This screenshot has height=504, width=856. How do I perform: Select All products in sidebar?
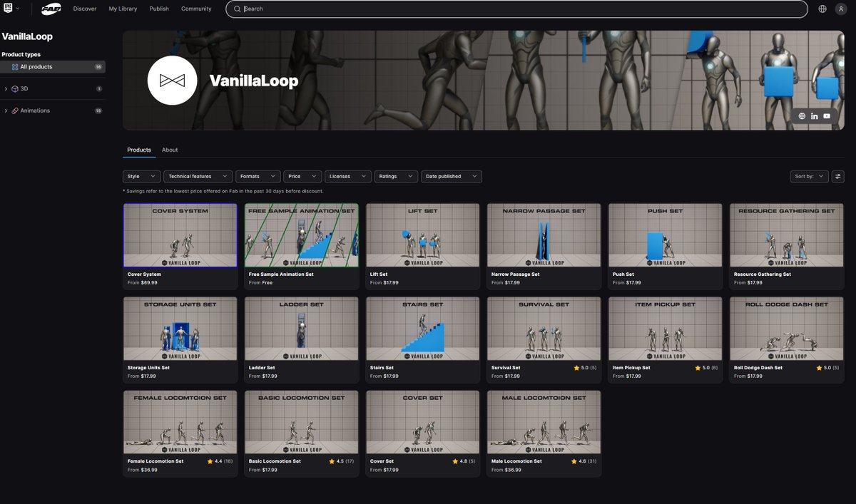pyautogui.click(x=53, y=67)
